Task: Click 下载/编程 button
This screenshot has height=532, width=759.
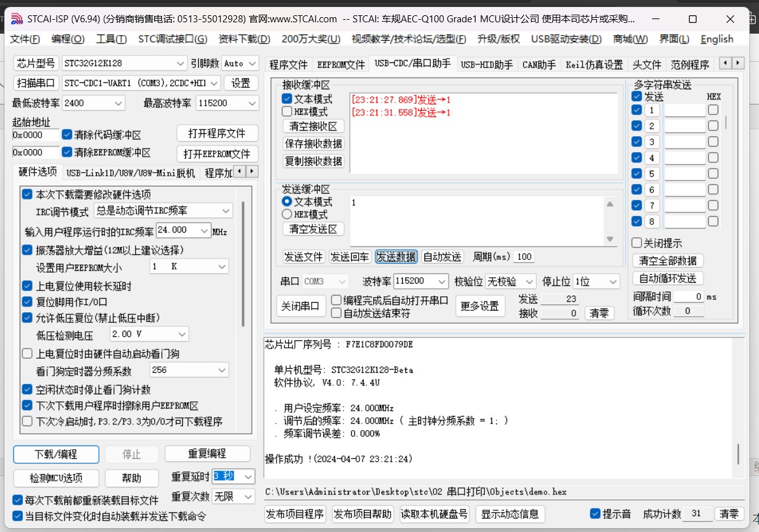Action: 56,454
